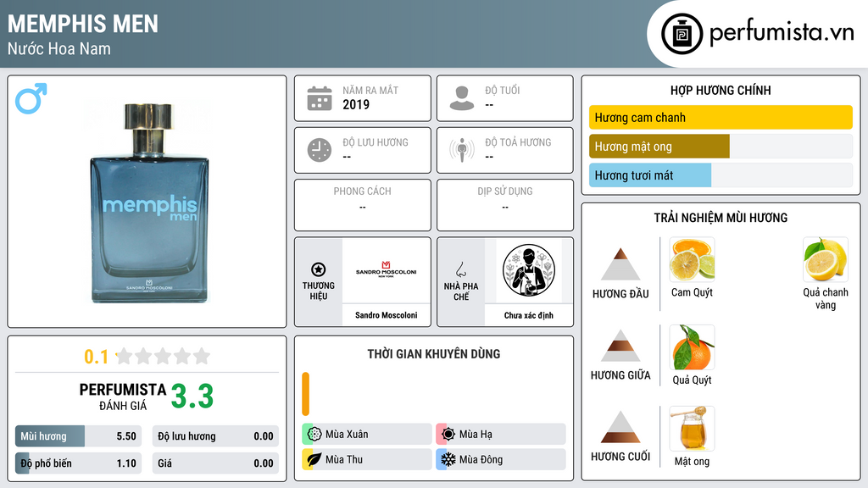Click the Hương mật ong accord bar
The image size is (868, 488).
coord(721,147)
